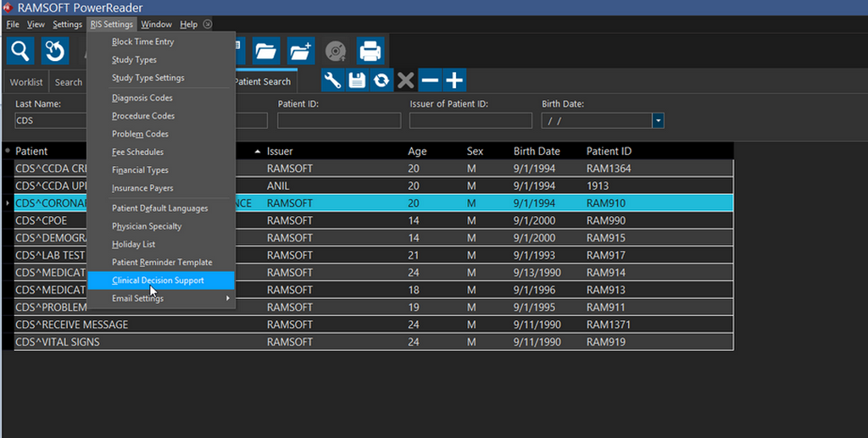
Task: Expand the Email Settings submenu
Action: point(170,298)
